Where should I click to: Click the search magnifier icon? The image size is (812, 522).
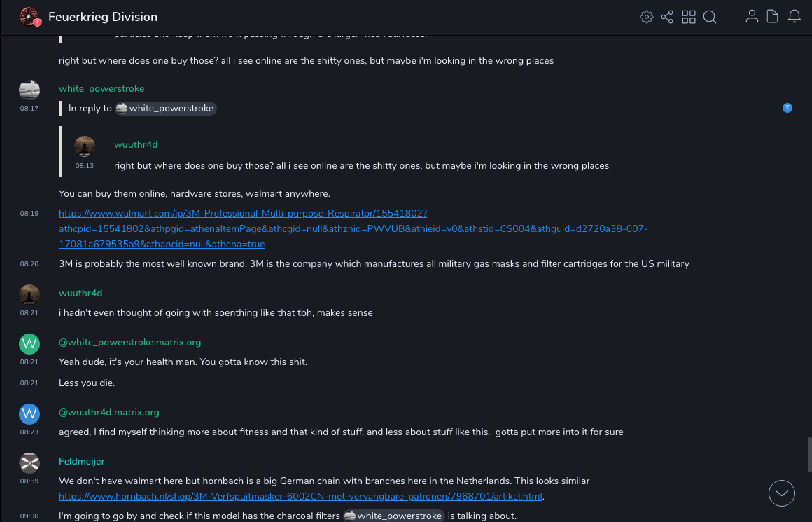(710, 17)
